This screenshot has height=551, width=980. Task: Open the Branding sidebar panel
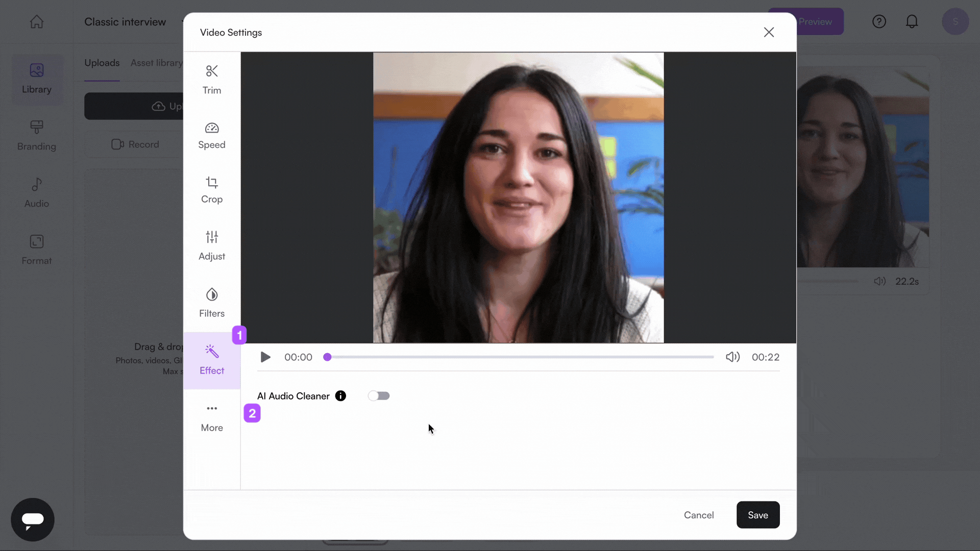pyautogui.click(x=37, y=136)
